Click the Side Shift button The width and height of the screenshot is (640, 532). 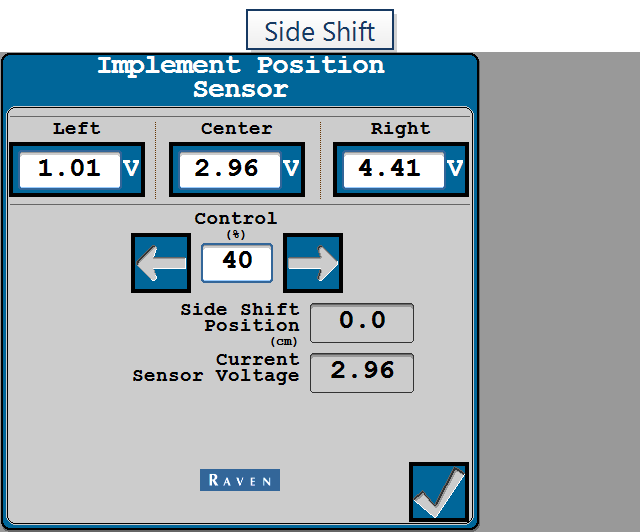pos(320,30)
